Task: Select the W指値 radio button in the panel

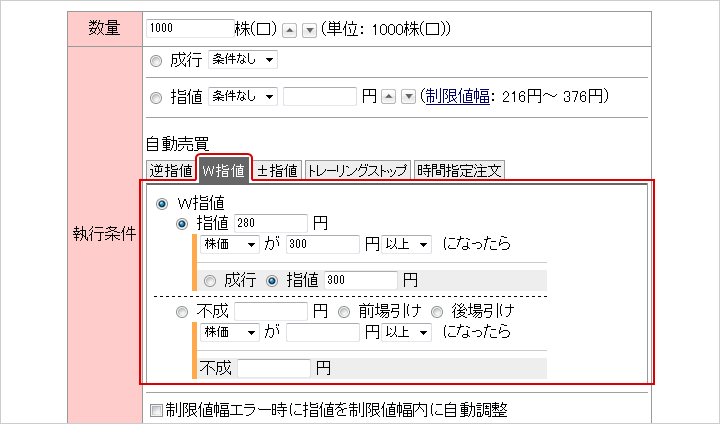Action: coord(162,204)
